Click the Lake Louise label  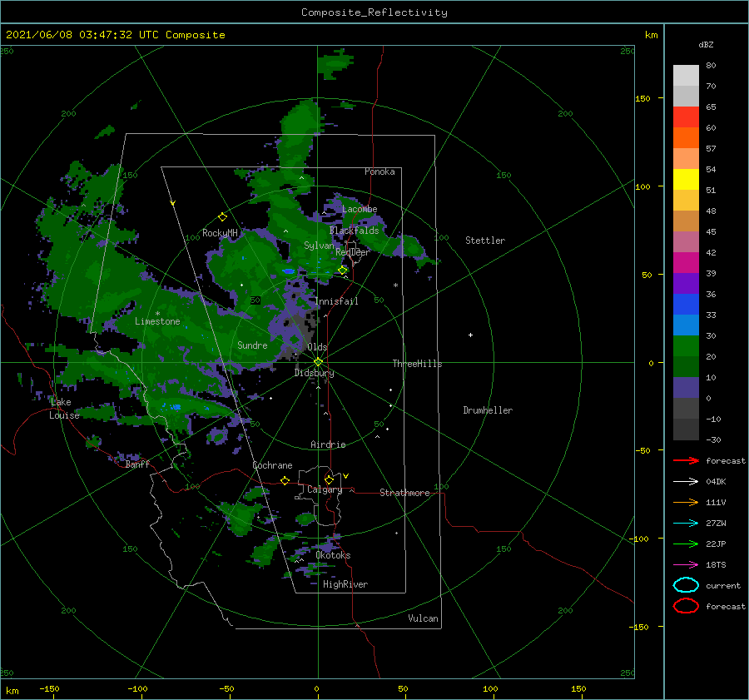point(64,409)
